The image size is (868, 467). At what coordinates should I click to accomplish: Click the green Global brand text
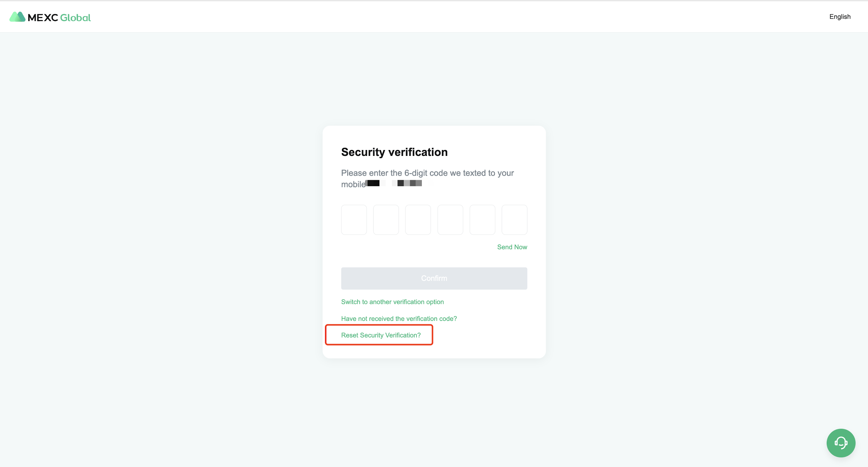75,18
